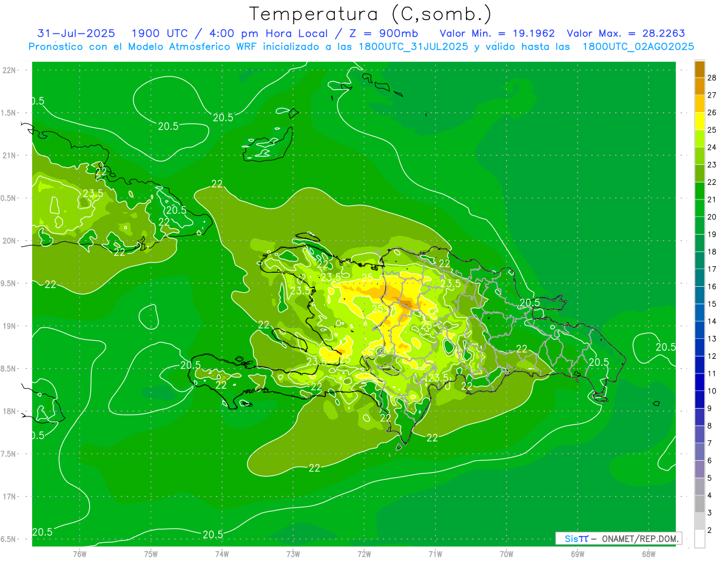Click the legend value label 10
The width and height of the screenshot is (728, 562).
[712, 391]
